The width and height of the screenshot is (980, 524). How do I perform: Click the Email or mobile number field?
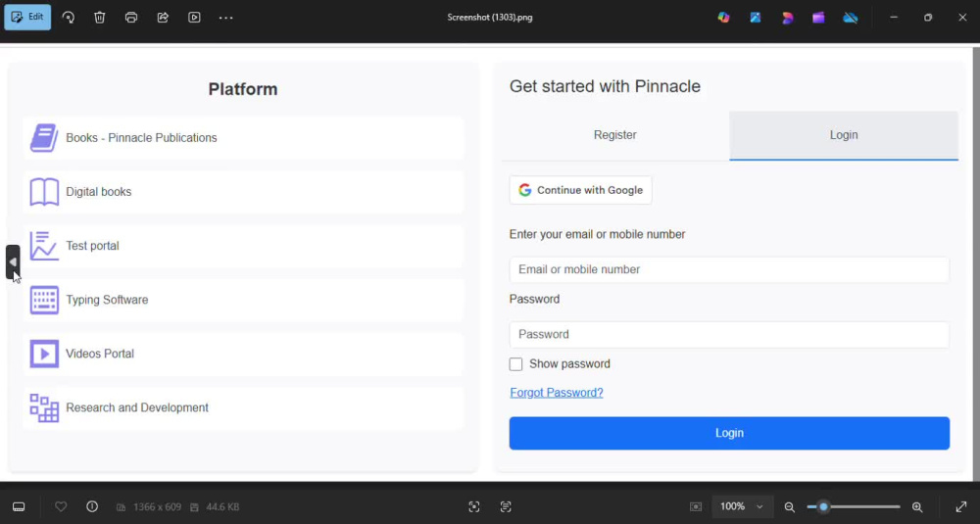[x=729, y=269]
